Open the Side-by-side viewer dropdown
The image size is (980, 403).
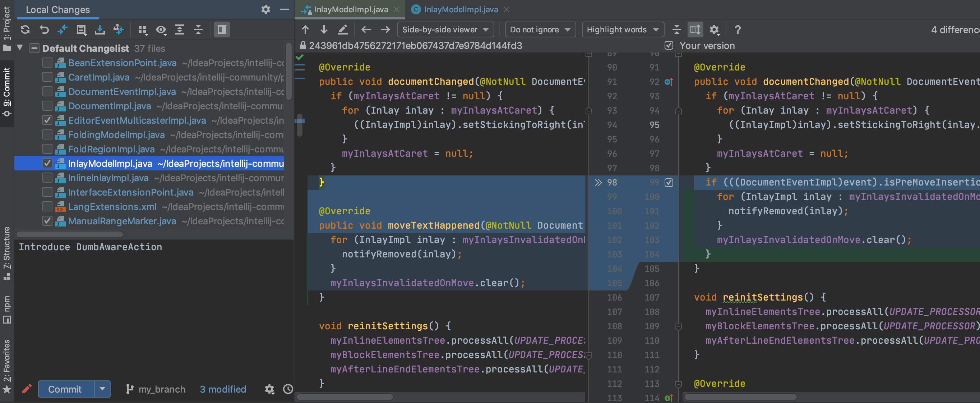(445, 29)
